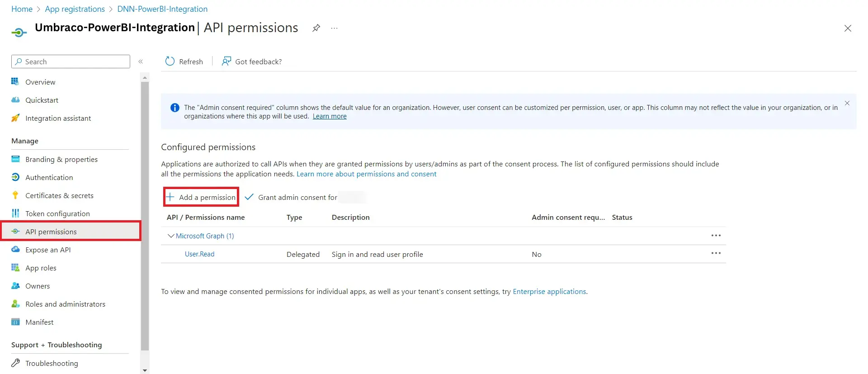Click the sidebar Search field

[71, 62]
